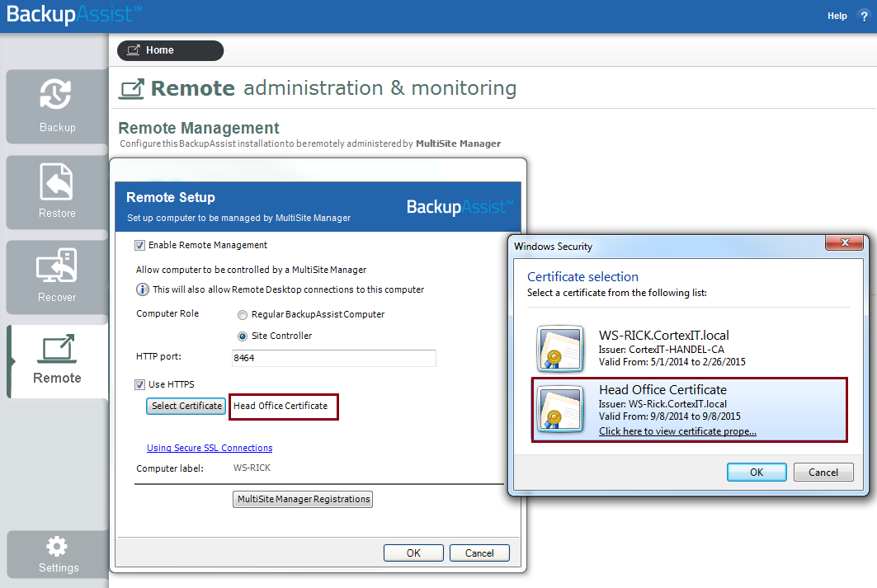This screenshot has width=877, height=588.
Task: Click the Remote monitor arrow icon
Action: tap(56, 350)
